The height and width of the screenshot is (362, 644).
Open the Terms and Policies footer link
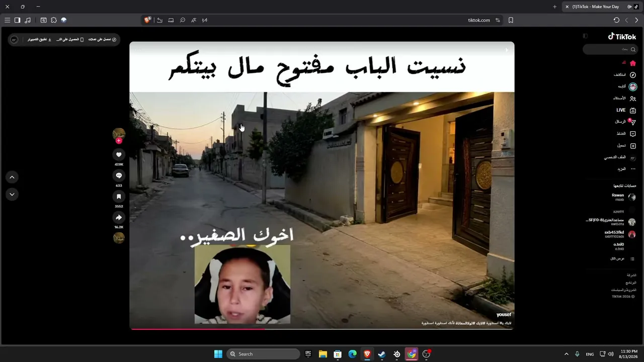pyautogui.click(x=624, y=290)
